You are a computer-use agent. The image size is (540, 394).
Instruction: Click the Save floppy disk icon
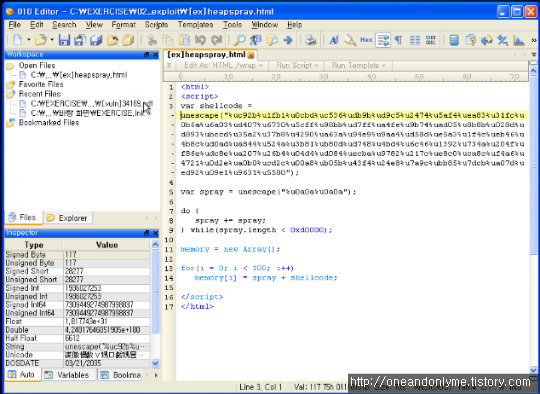[64, 40]
